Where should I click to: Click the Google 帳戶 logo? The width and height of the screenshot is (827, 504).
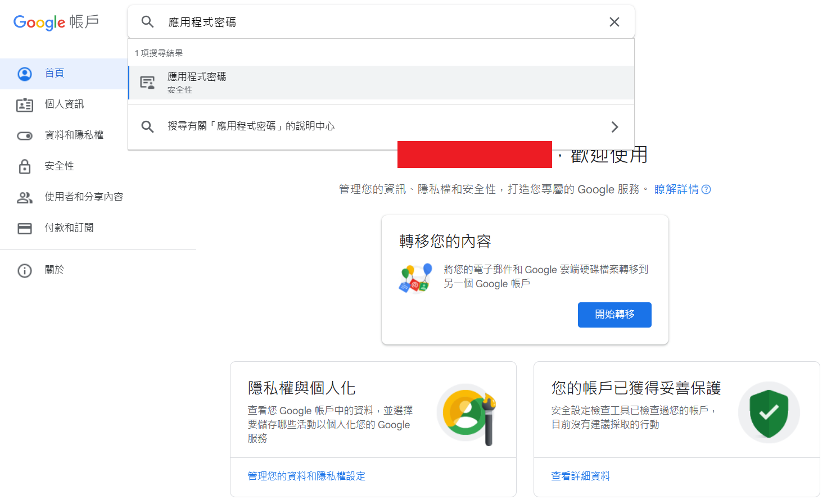(x=56, y=22)
